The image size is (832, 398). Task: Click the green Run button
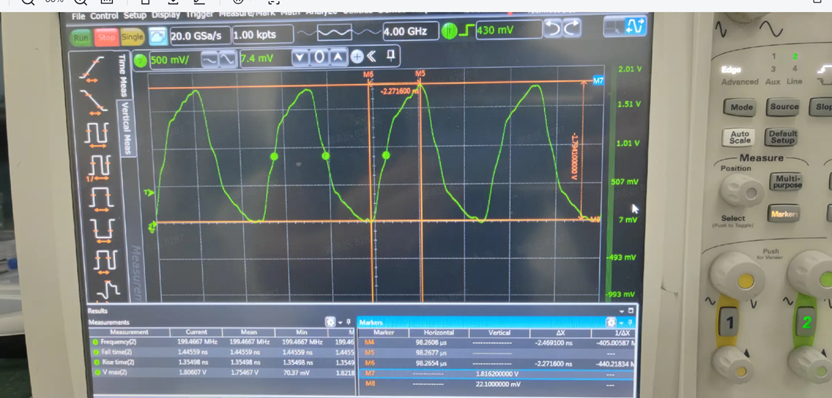(x=81, y=37)
